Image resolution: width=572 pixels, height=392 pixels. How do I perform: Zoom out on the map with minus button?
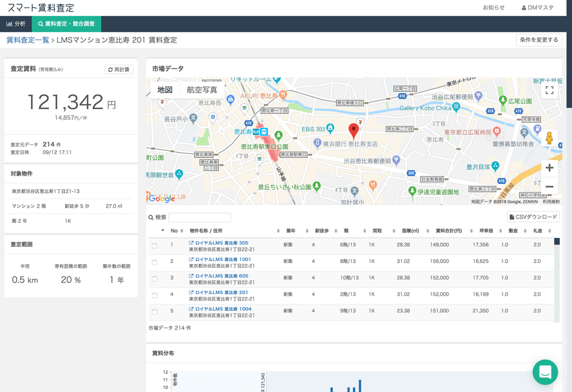549,186
